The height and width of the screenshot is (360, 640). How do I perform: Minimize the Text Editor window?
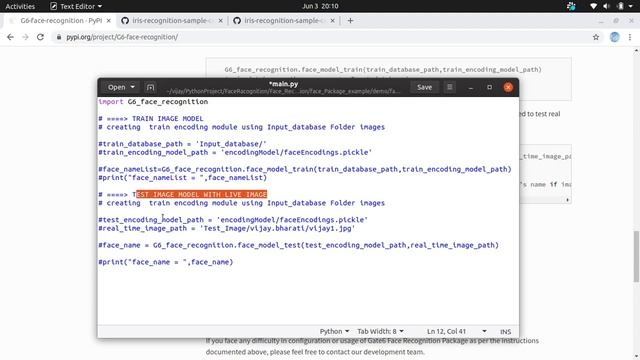[471, 87]
